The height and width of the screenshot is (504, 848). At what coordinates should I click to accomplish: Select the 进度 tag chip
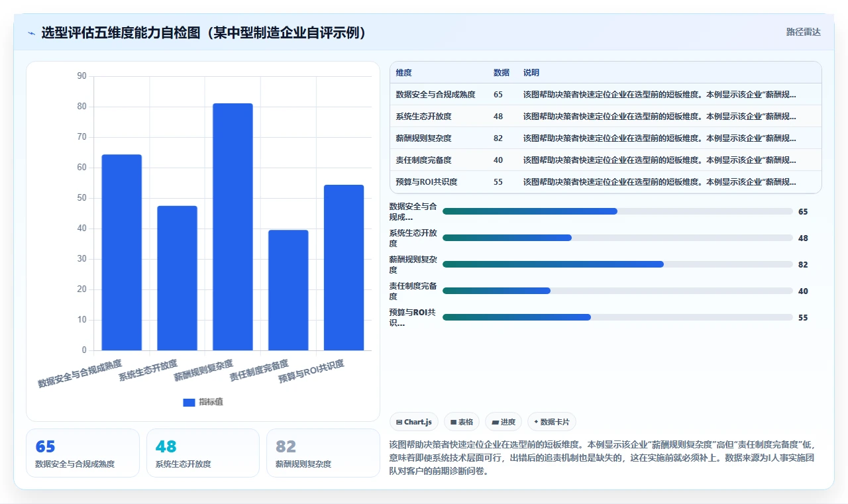pyautogui.click(x=503, y=422)
